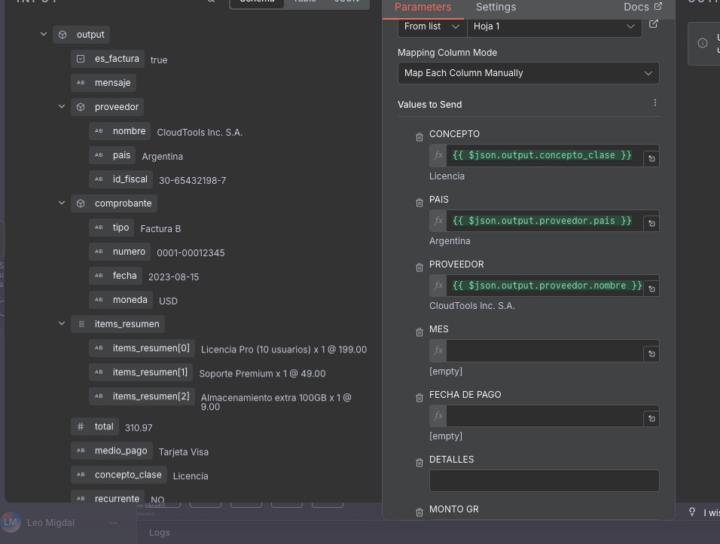Open the Logs panel

(x=159, y=533)
